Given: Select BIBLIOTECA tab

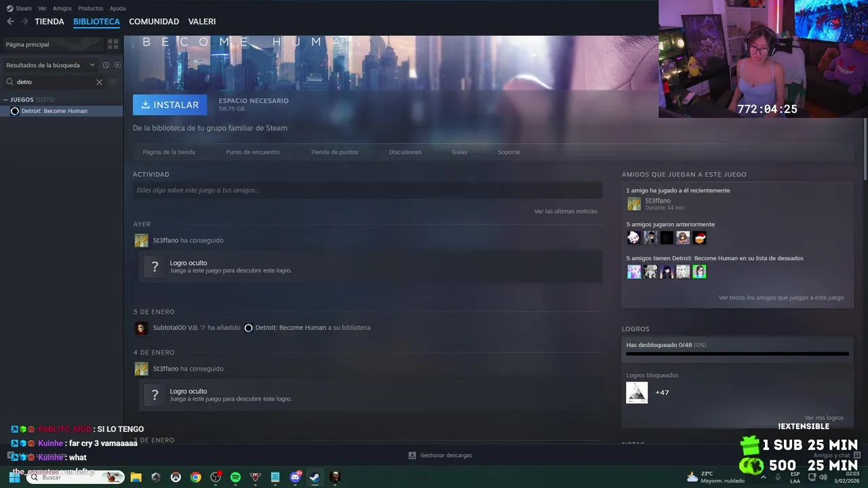Looking at the screenshot, I should [x=96, y=22].
